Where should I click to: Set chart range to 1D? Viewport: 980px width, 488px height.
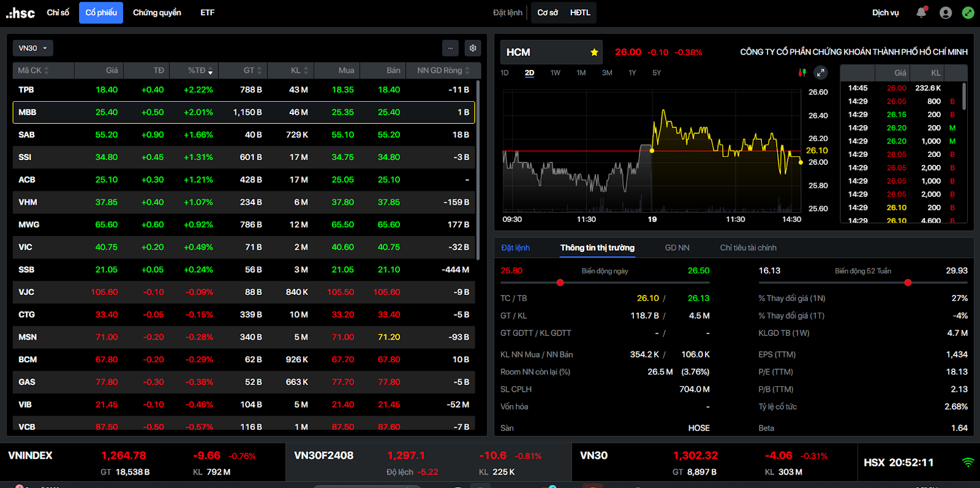505,72
